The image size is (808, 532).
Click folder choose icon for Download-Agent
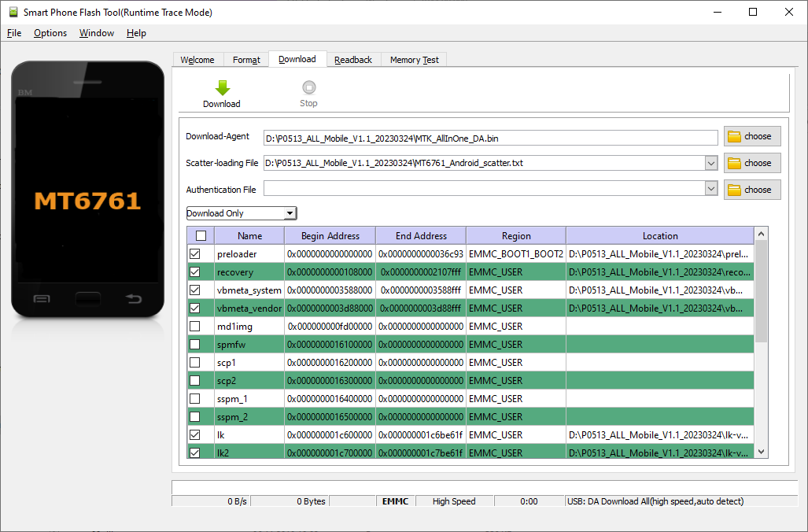734,136
